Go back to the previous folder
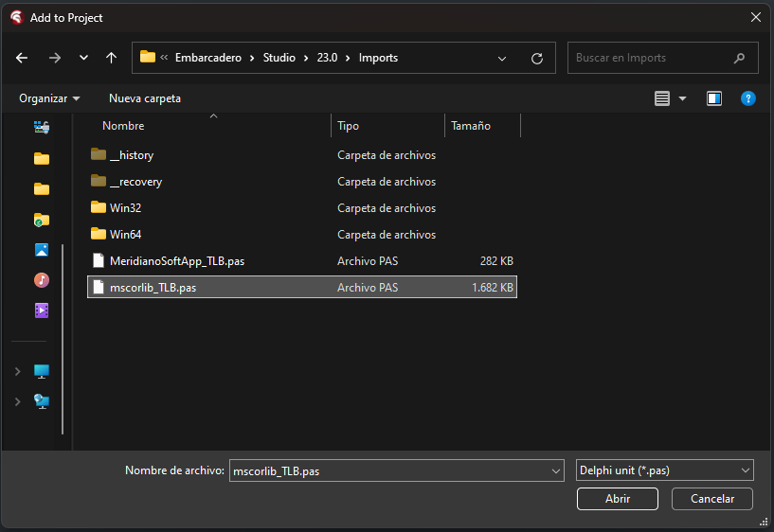The image size is (774, 532). click(22, 58)
